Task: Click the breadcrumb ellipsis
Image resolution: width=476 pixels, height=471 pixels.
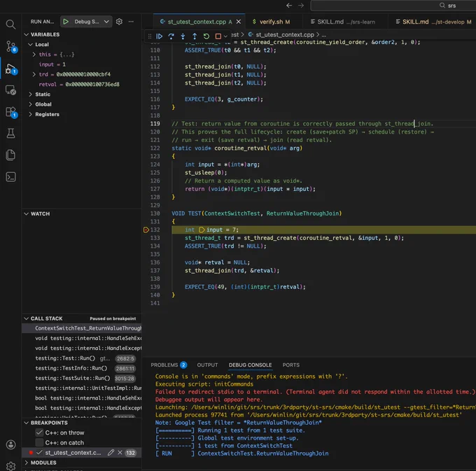Action: (324, 35)
